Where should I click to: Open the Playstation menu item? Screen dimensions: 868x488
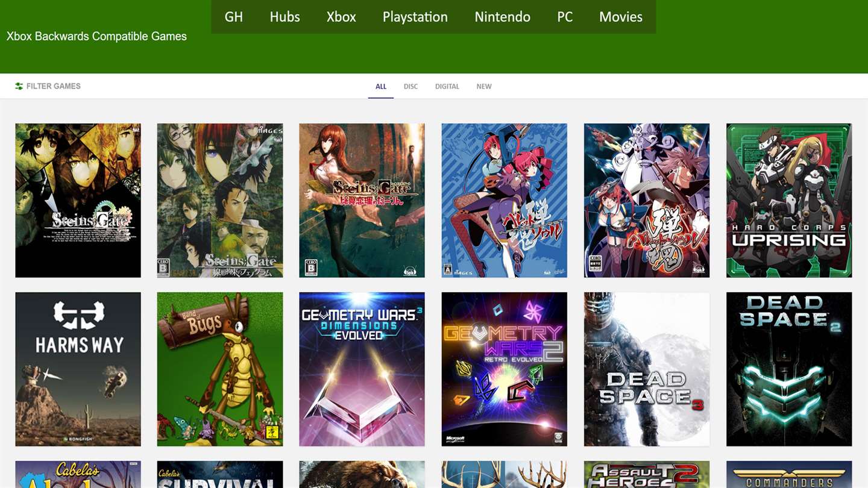pos(415,17)
